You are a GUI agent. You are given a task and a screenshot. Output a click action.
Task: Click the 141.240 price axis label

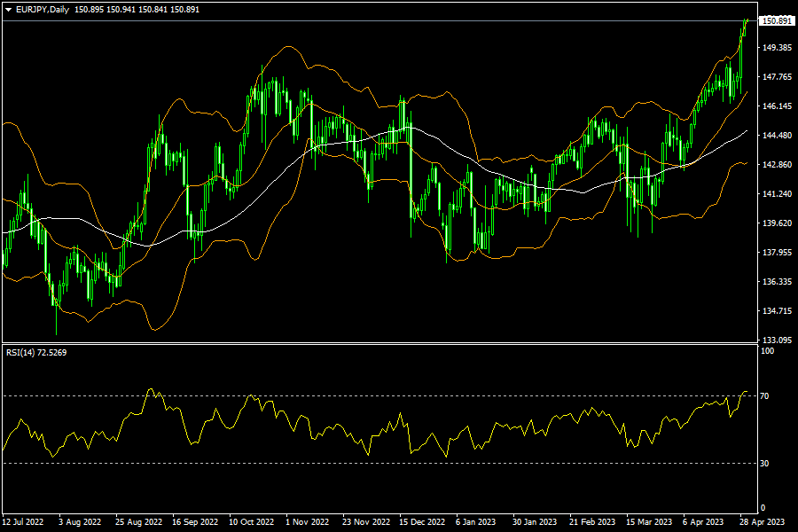[777, 194]
